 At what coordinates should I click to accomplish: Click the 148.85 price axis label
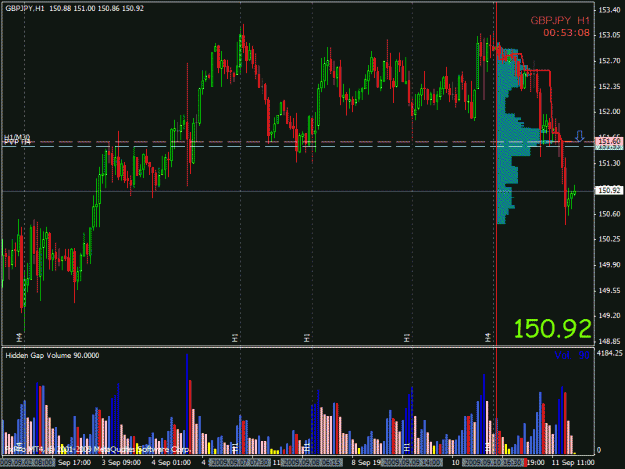609,341
